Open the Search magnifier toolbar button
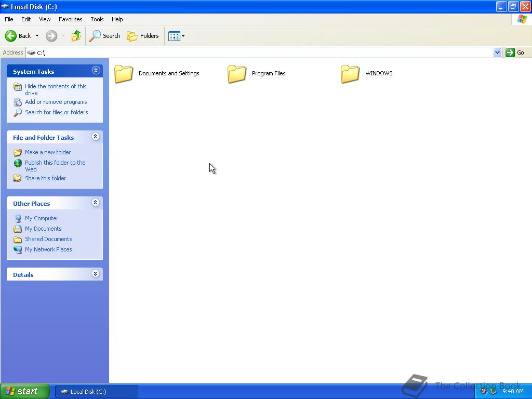The width and height of the screenshot is (532, 399). click(x=104, y=36)
